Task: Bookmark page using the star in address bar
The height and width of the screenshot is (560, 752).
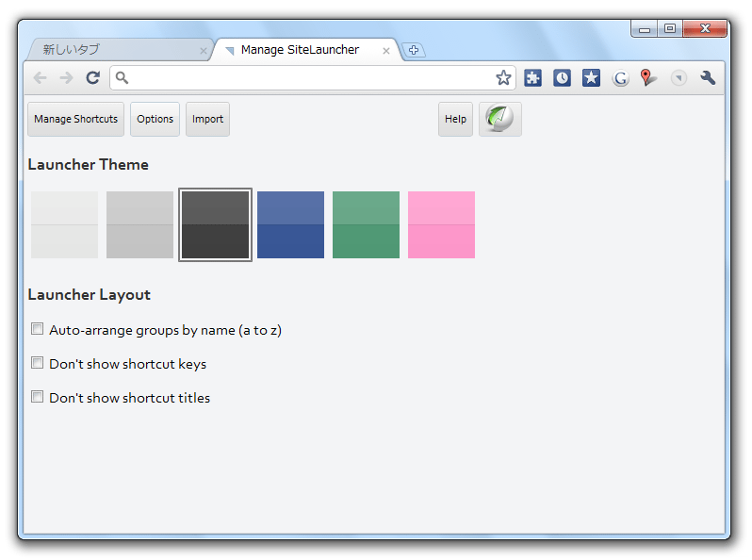Action: 503,77
